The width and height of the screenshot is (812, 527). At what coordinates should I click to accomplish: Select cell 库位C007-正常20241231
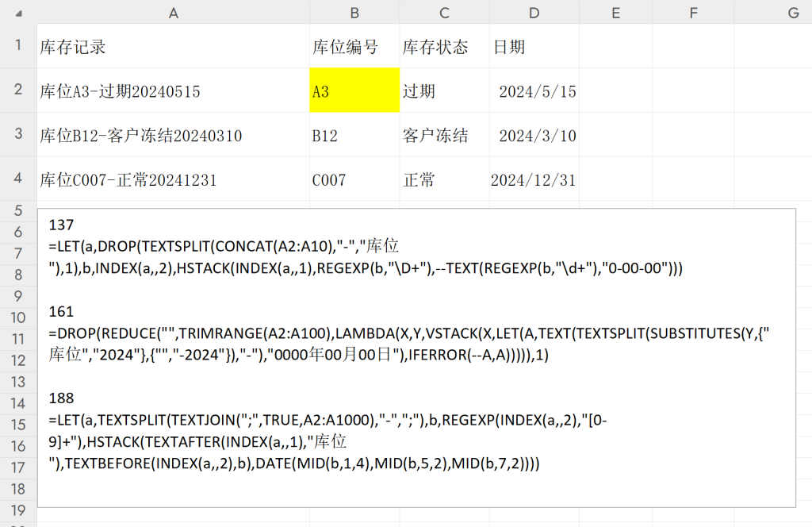click(174, 179)
